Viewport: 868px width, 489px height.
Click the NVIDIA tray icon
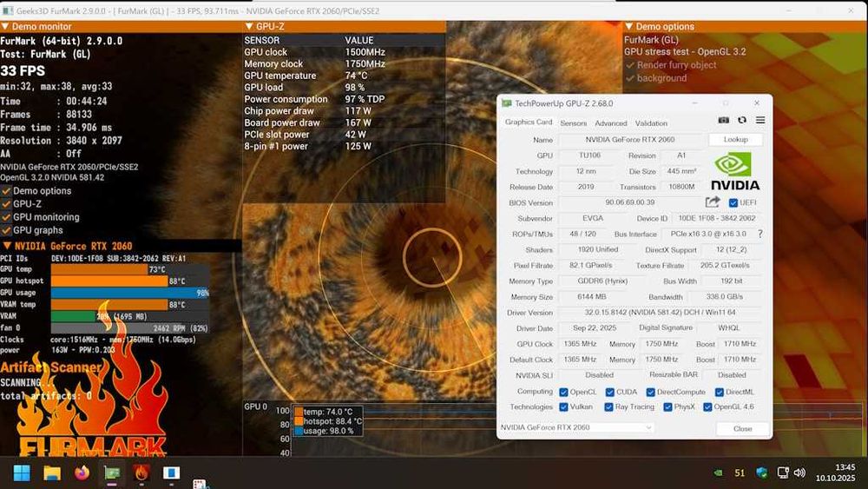tap(719, 473)
